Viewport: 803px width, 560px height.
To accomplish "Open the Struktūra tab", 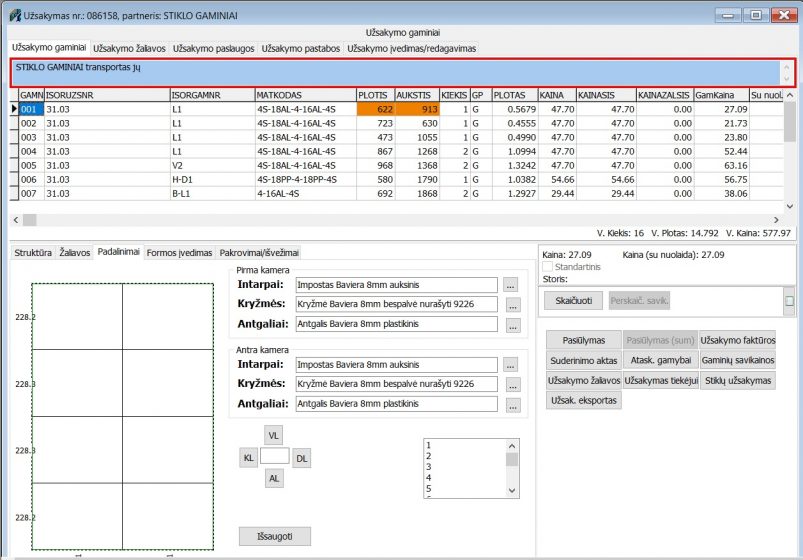I will 32,253.
